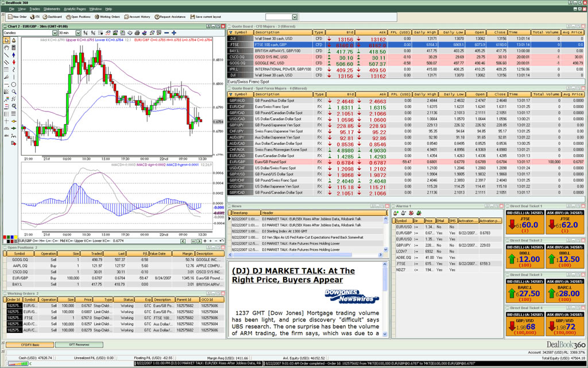The height and width of the screenshot is (368, 588).
Task: Choose the trend line drawing tool
Action: tap(6, 55)
